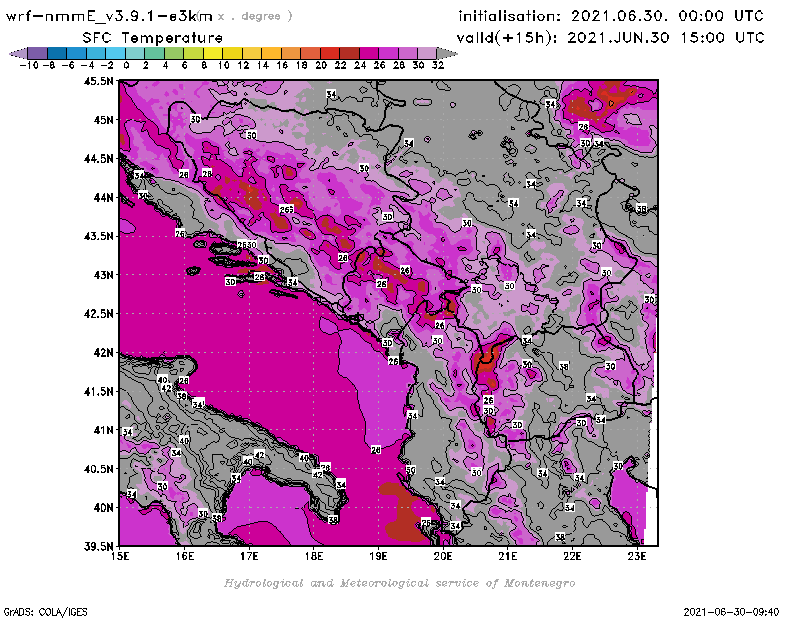Viewport: 800px width, 618px height.
Task: Click the model name 'wrf-nmmE_v3.9.1-e3km' title
Action: click(109, 16)
